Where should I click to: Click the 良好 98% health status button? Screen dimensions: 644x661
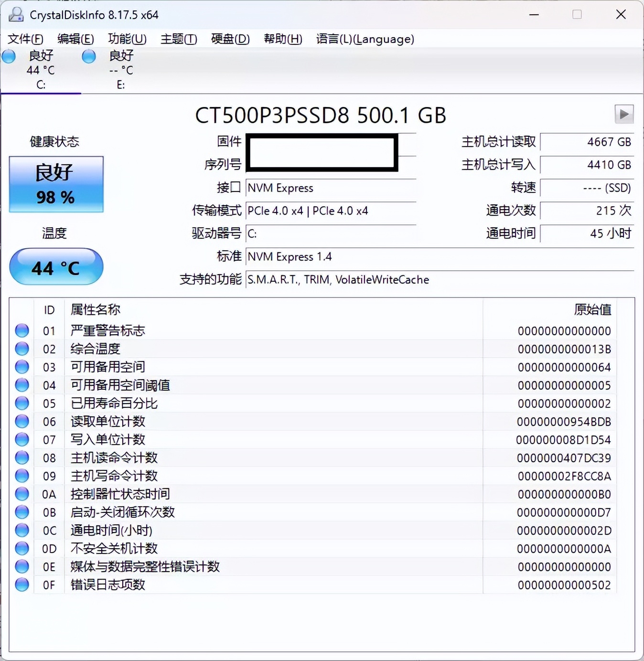(56, 184)
